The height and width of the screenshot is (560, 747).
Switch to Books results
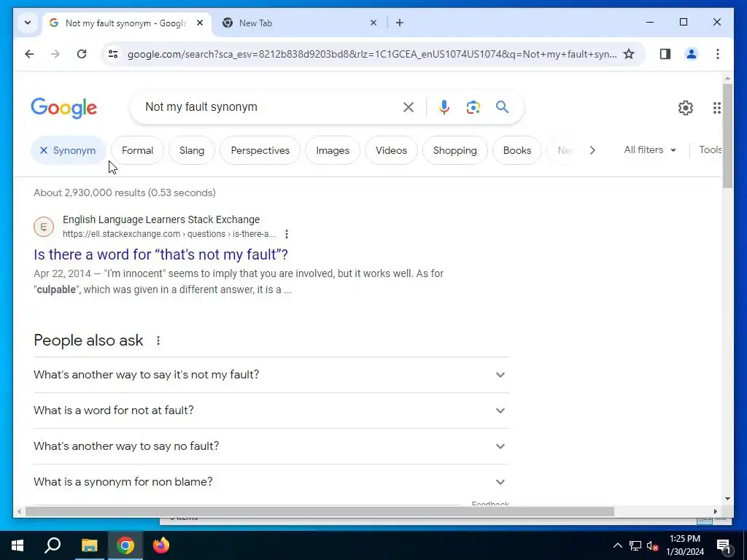pyautogui.click(x=517, y=150)
